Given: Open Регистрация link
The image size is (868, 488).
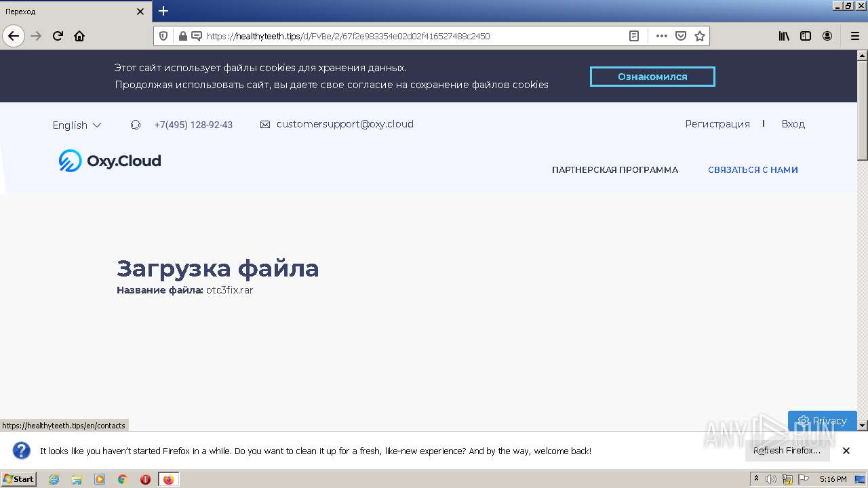Looking at the screenshot, I should 717,124.
